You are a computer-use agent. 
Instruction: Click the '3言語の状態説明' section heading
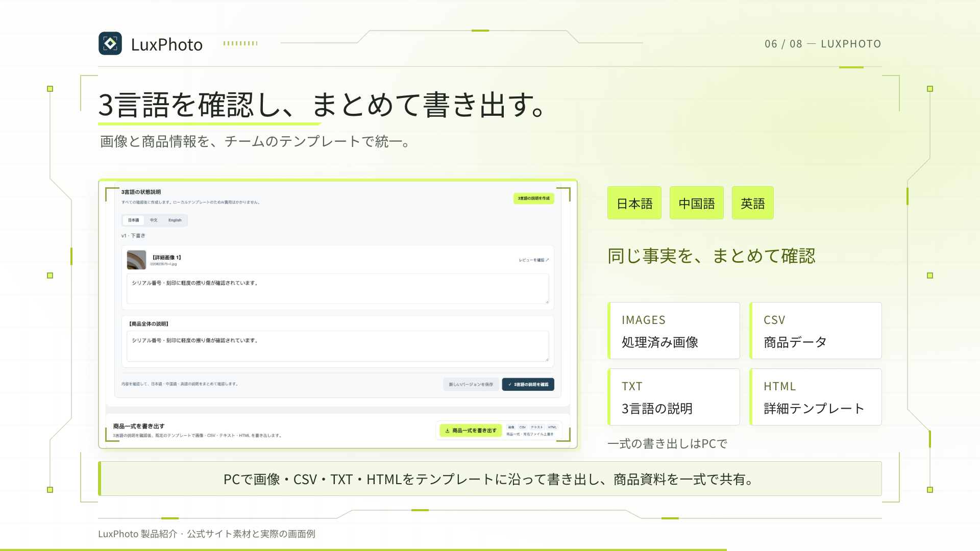(x=141, y=192)
